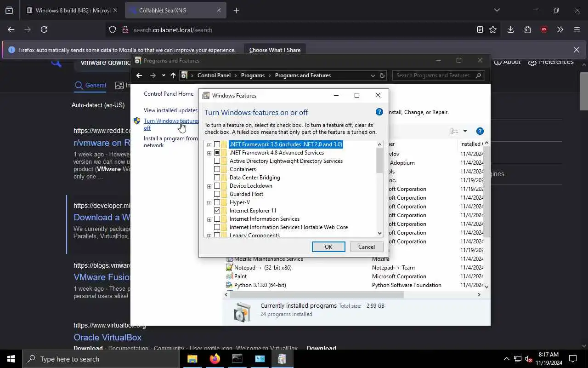
Task: Click the Windows Features list scrollbar thumb
Action: pyautogui.click(x=380, y=161)
